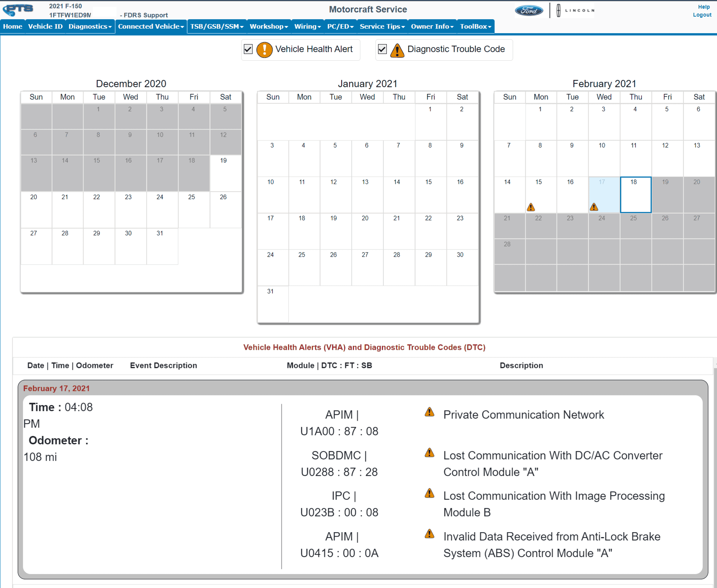Image resolution: width=717 pixels, height=588 pixels.
Task: Click the orange Vehicle Health Alert icon
Action: pos(264,49)
